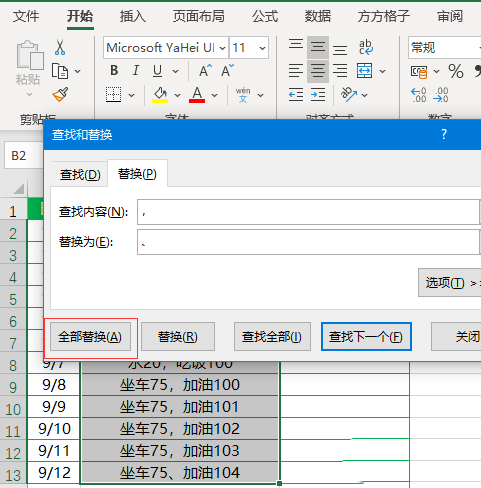Click the Increase Decimal icon
This screenshot has width=481, height=488.
point(419,95)
